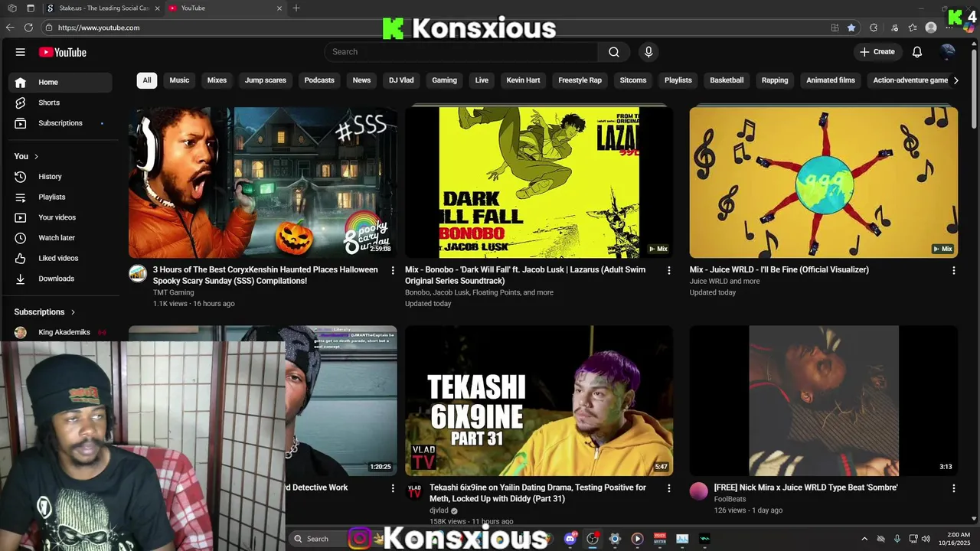
Task: Open the King Akademiks subscription
Action: click(x=60, y=332)
